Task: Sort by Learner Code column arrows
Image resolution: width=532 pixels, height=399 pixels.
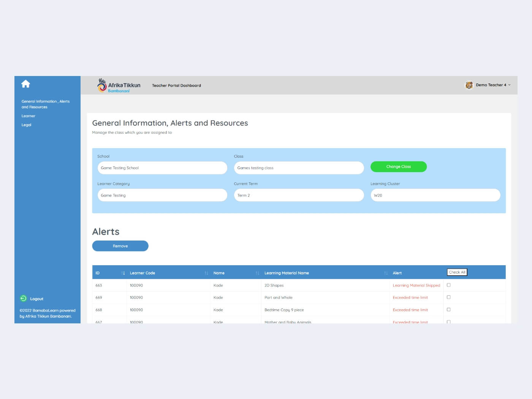Action: click(206, 273)
